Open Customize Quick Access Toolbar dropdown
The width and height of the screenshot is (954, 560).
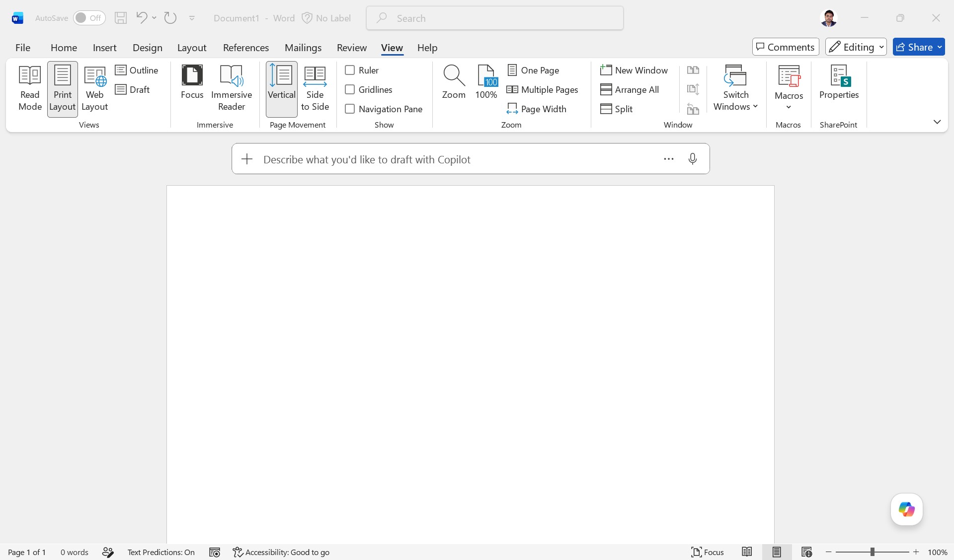pyautogui.click(x=192, y=18)
